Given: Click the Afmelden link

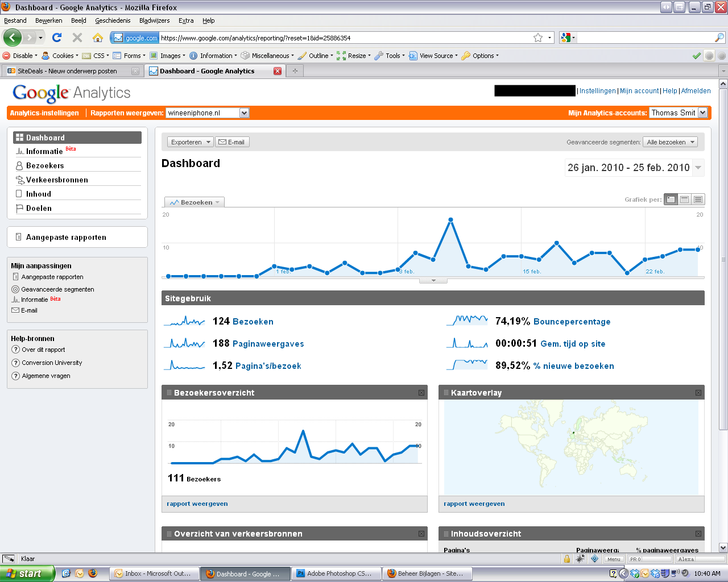Looking at the screenshot, I should 696,91.
